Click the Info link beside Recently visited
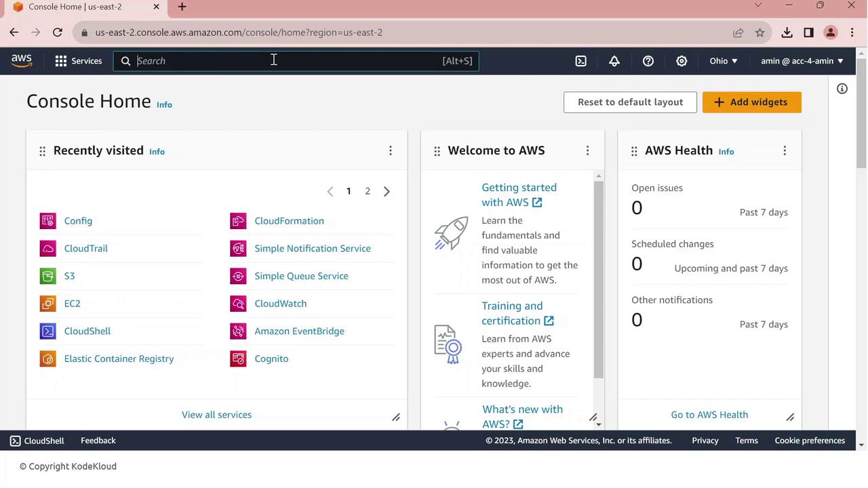This screenshot has width=868, height=488. [157, 151]
